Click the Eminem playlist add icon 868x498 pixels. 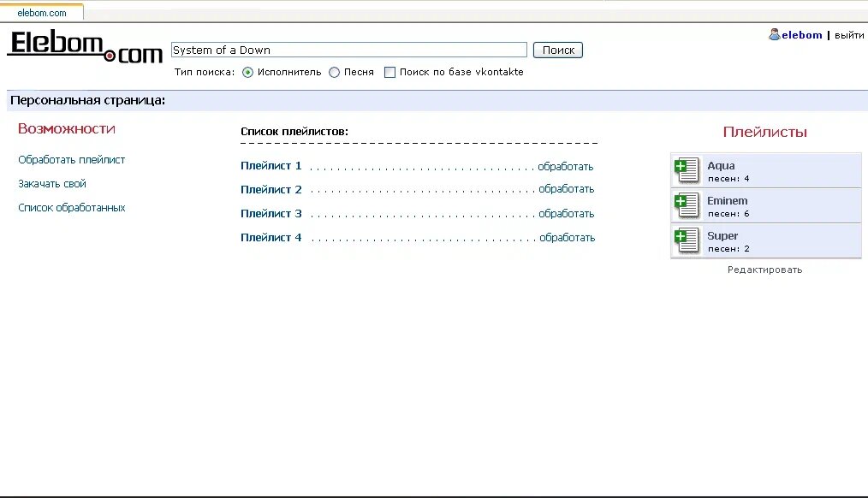(x=687, y=205)
